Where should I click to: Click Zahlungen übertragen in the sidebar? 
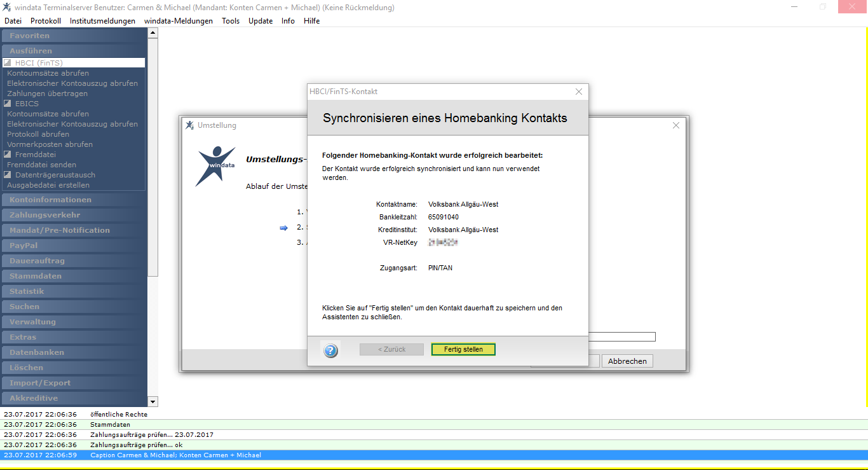pos(48,93)
